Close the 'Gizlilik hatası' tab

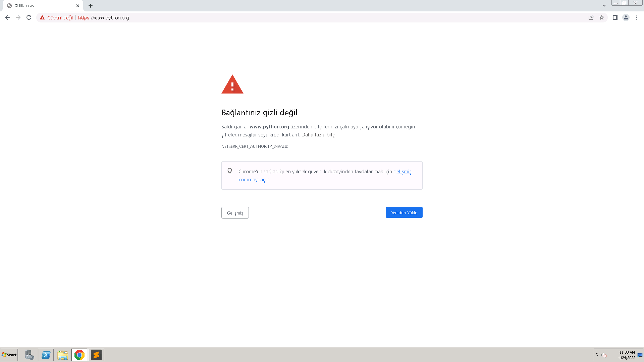click(x=78, y=6)
